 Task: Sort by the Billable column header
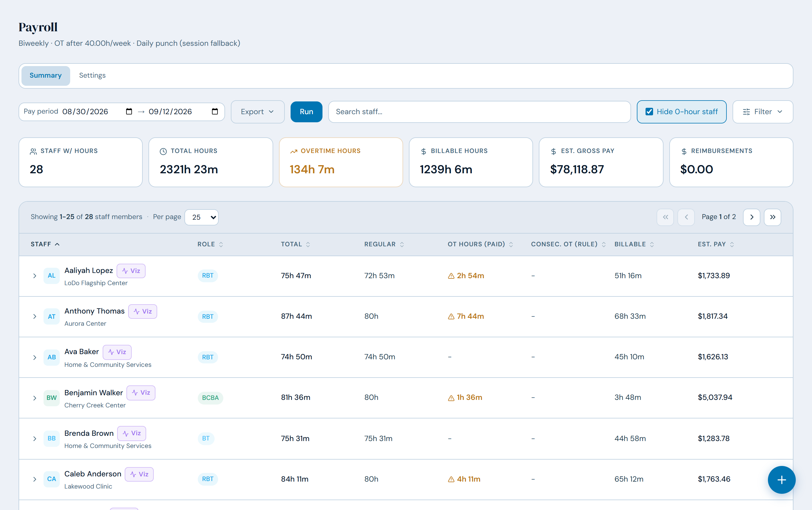[x=634, y=244]
